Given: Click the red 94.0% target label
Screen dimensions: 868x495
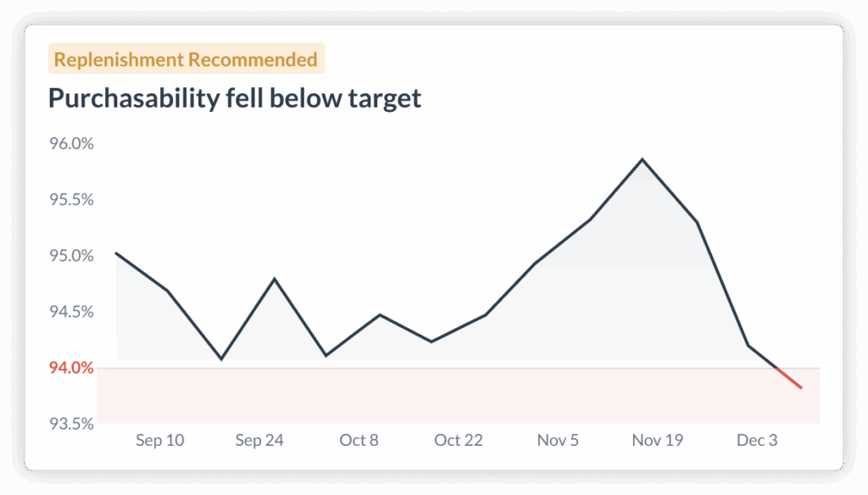Looking at the screenshot, I should tap(71, 368).
